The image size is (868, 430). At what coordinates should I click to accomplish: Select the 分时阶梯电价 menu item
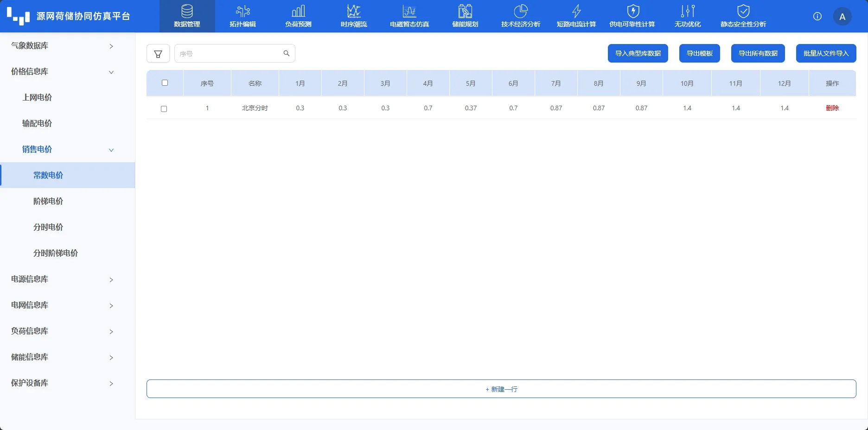coord(67,253)
